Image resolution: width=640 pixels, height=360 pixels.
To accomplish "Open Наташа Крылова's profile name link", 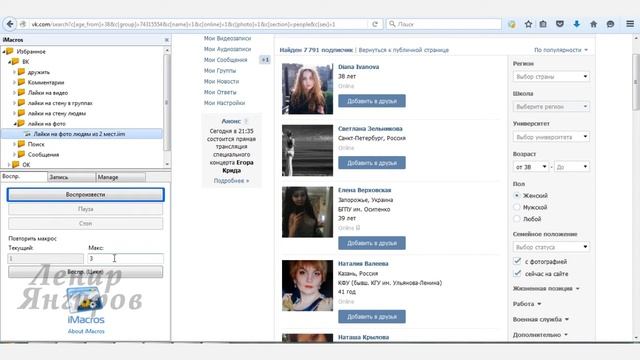I will tap(363, 338).
